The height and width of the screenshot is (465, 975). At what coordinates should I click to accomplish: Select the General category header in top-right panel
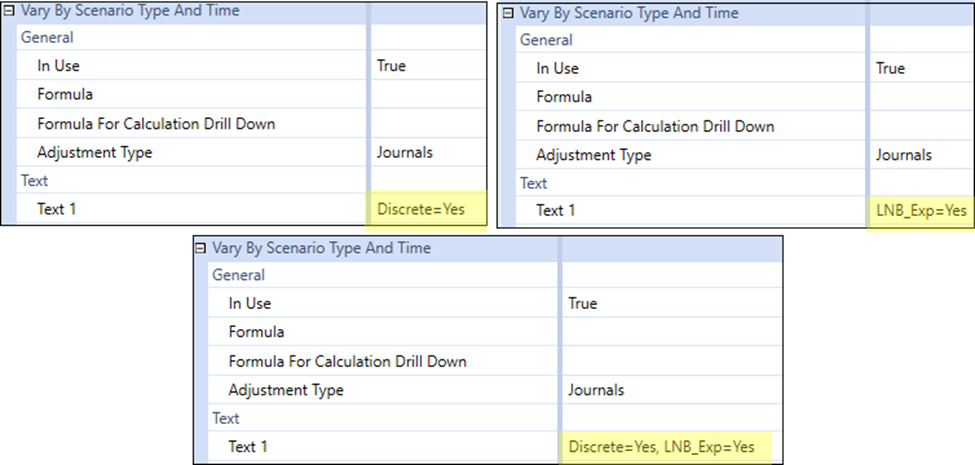point(546,40)
